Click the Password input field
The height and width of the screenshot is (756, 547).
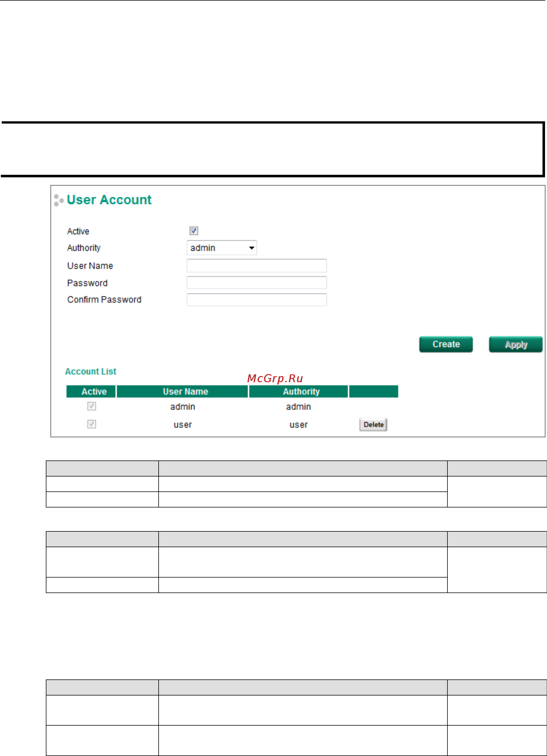256,283
